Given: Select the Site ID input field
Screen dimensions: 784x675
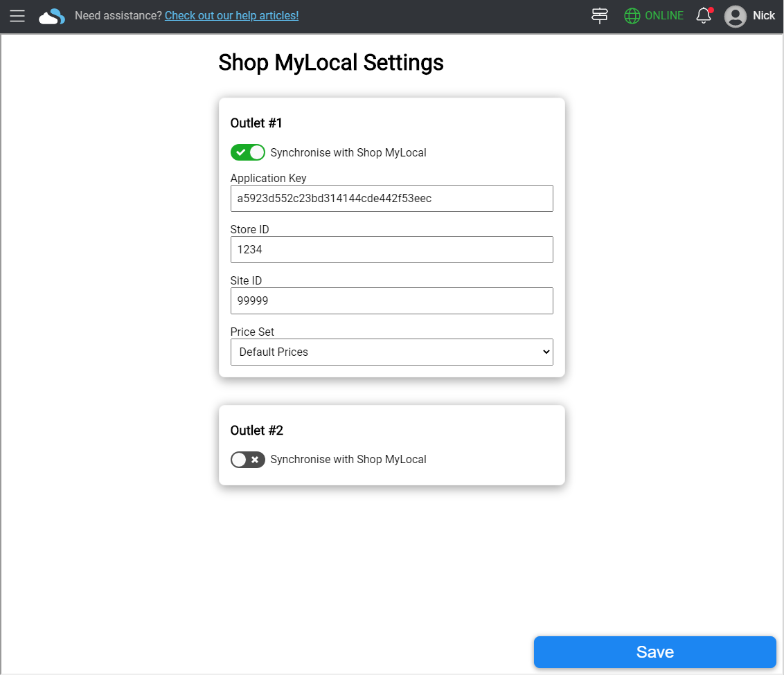Looking at the screenshot, I should [391, 300].
